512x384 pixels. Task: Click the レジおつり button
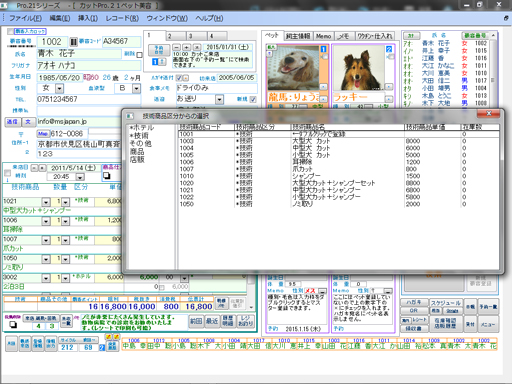(x=246, y=321)
